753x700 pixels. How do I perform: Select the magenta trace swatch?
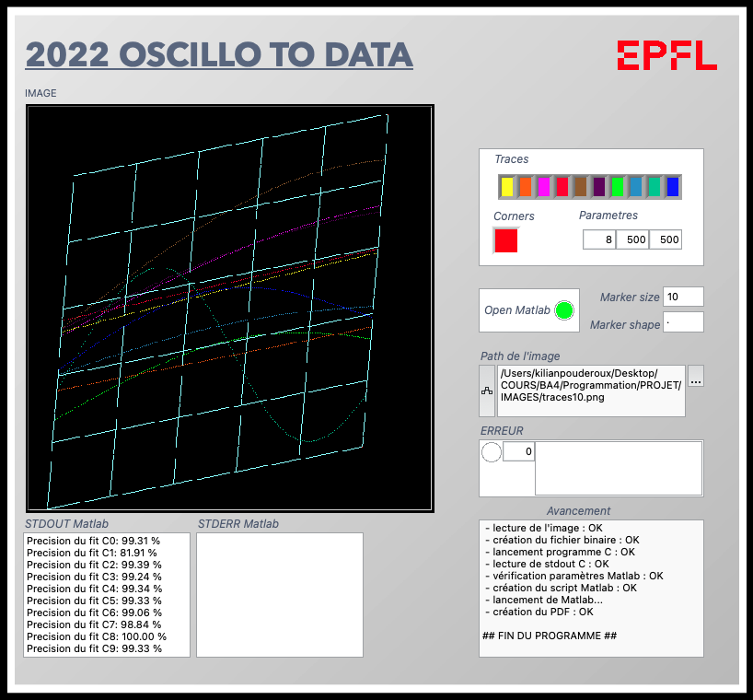point(544,187)
